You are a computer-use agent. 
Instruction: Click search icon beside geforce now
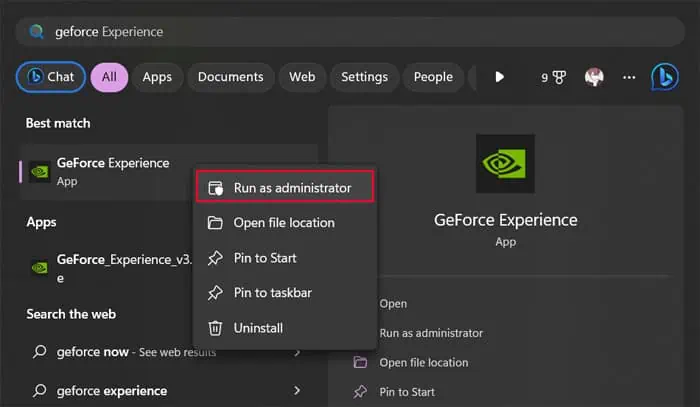point(39,352)
